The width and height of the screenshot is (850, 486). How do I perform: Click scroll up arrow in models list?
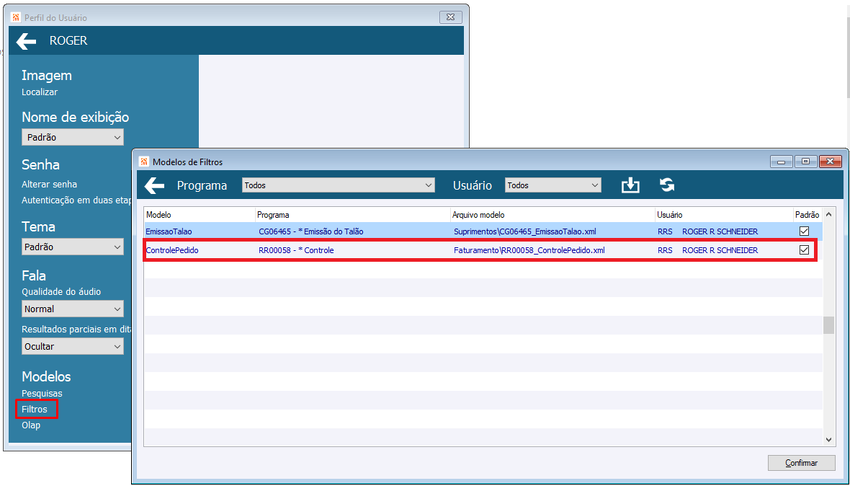click(x=828, y=215)
